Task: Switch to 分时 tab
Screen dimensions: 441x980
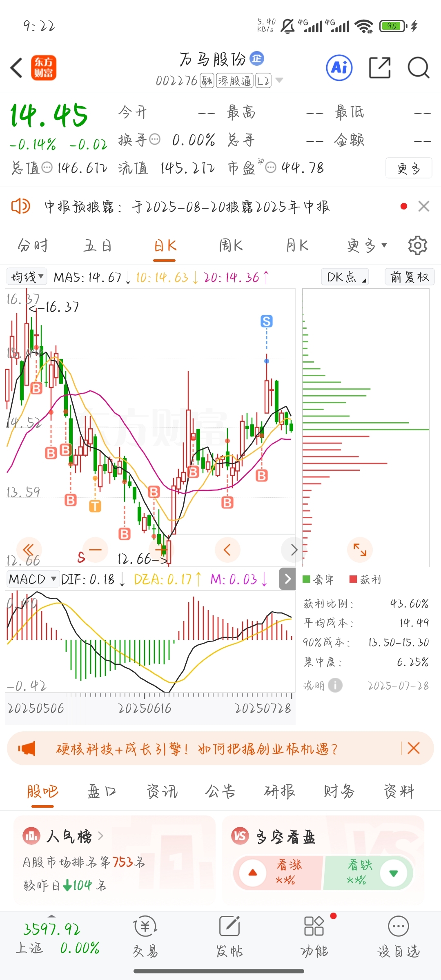Action: click(x=33, y=245)
